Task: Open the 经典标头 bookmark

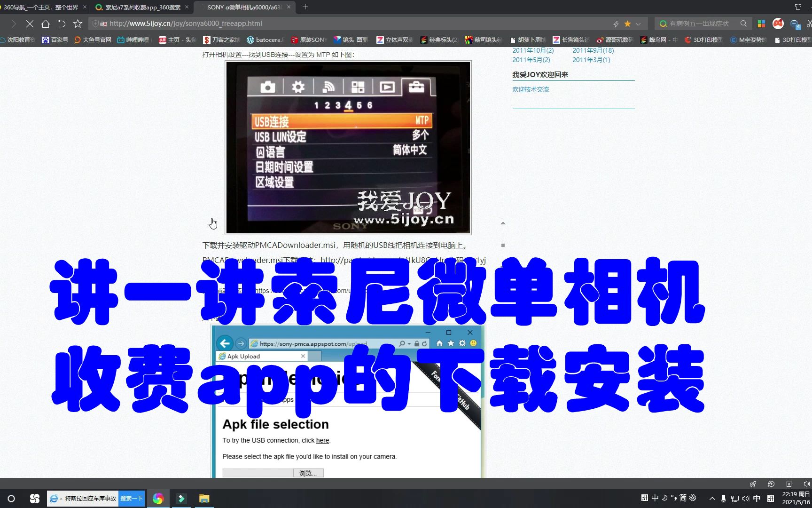Action: point(439,40)
